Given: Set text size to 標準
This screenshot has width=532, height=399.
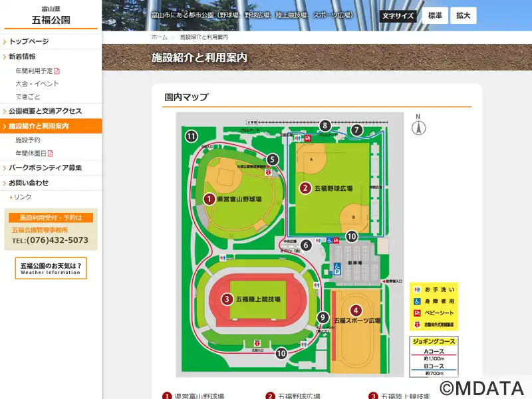Looking at the screenshot, I should pyautogui.click(x=435, y=15).
